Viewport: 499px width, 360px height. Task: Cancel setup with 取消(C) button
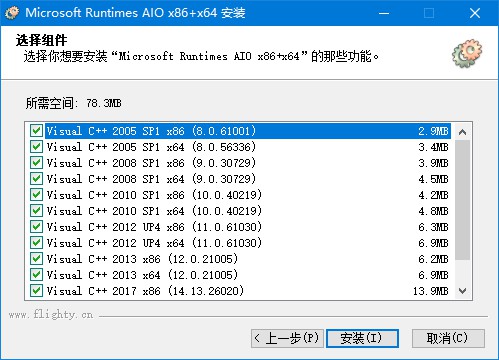pos(448,338)
